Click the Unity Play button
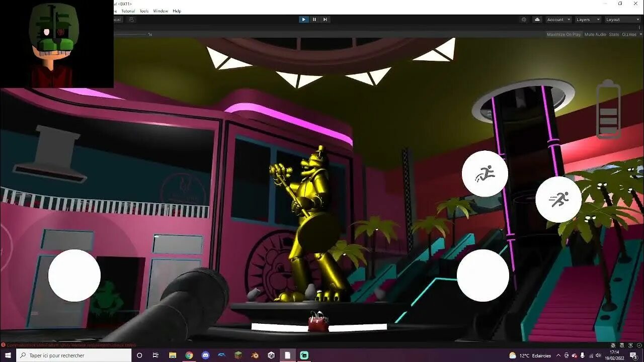The image size is (644, 362). [x=303, y=20]
